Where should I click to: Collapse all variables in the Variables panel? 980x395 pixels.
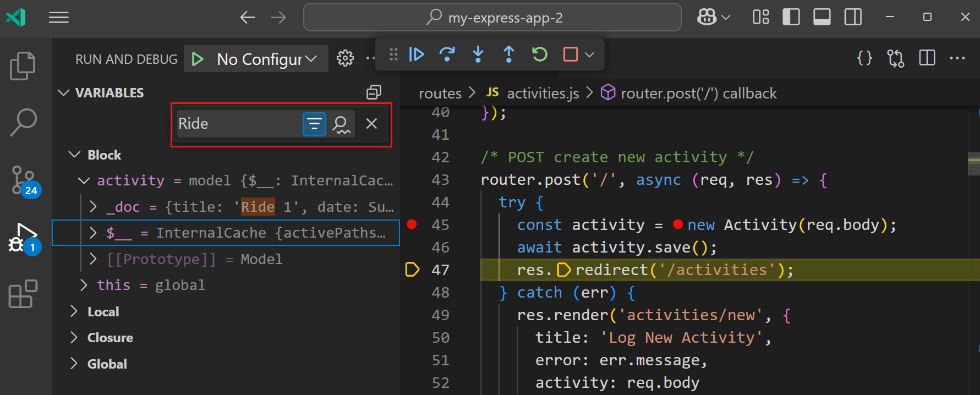pos(374,92)
